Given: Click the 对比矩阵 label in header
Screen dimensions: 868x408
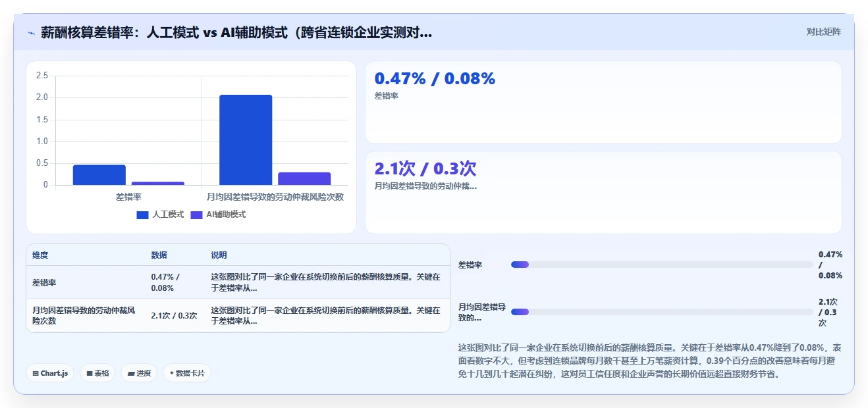Looking at the screenshot, I should point(823,32).
